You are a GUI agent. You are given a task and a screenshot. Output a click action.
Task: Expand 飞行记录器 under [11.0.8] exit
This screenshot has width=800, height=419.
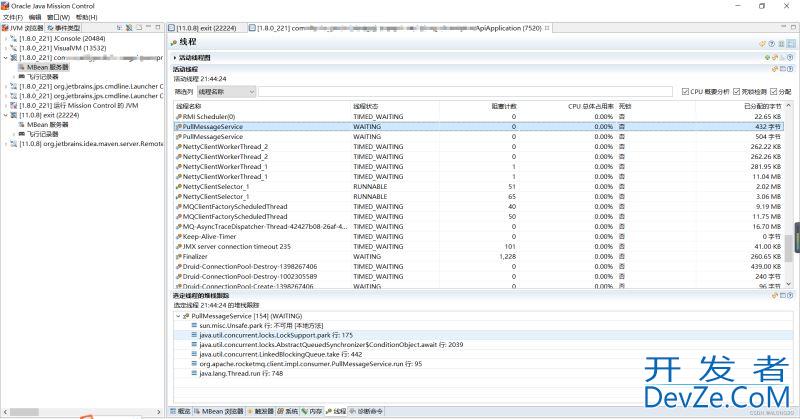tap(14, 134)
